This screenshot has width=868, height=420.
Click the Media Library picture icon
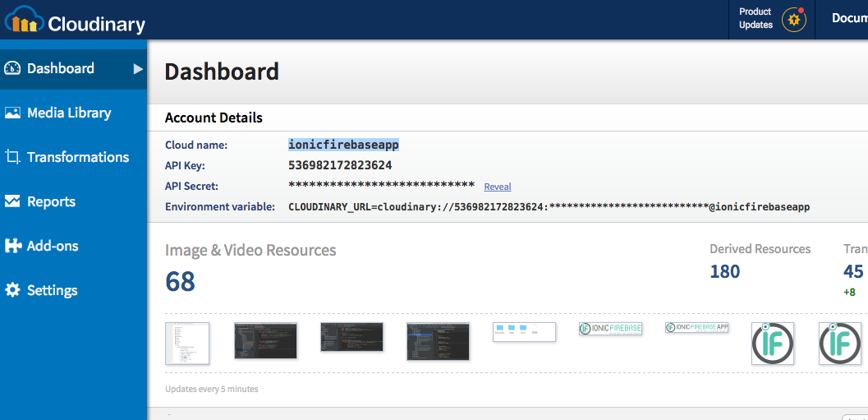coord(12,113)
